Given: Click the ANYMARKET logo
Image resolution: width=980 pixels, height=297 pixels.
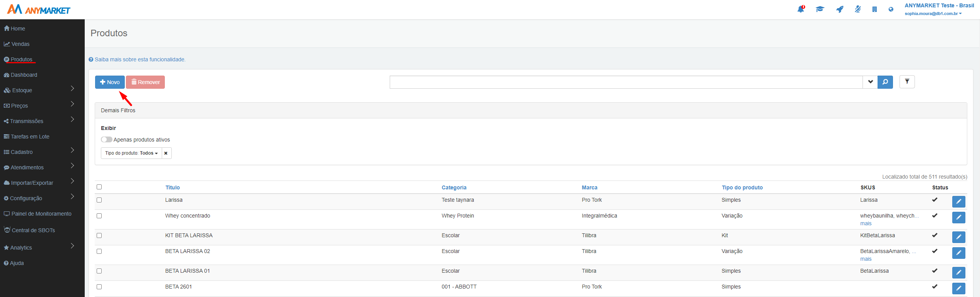Looking at the screenshot, I should (x=39, y=9).
